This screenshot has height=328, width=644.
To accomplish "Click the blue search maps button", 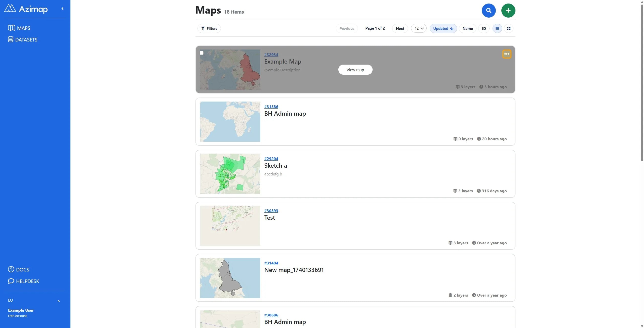I will pos(489,10).
